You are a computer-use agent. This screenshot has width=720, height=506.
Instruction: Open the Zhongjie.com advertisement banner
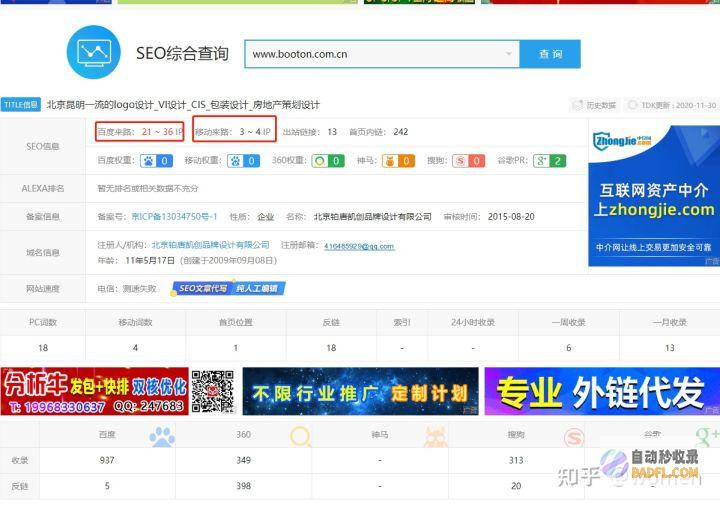[654, 196]
